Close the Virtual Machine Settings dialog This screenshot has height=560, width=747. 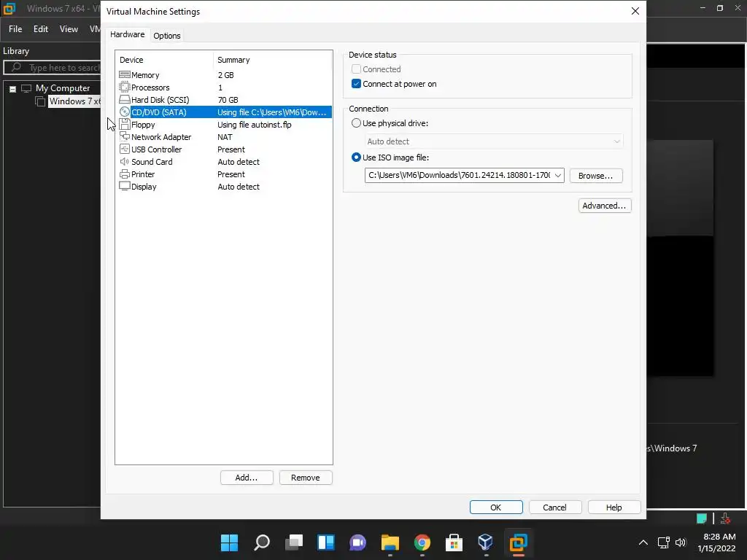(x=635, y=11)
